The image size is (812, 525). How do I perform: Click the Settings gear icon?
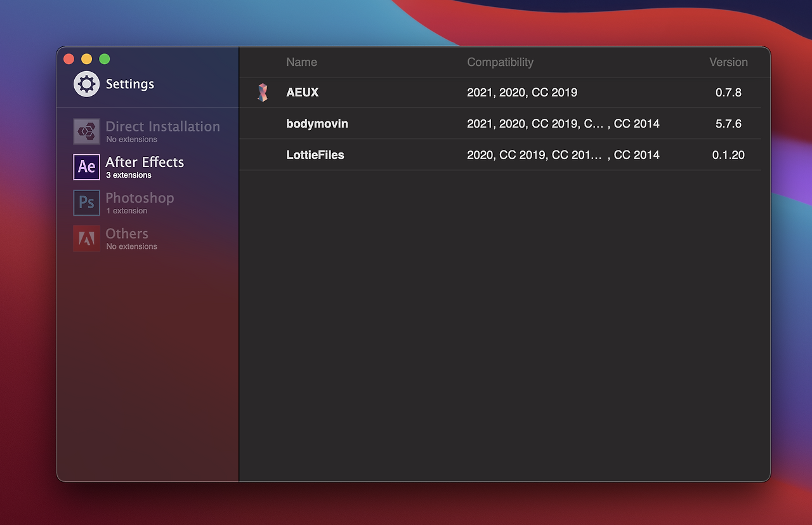click(86, 84)
